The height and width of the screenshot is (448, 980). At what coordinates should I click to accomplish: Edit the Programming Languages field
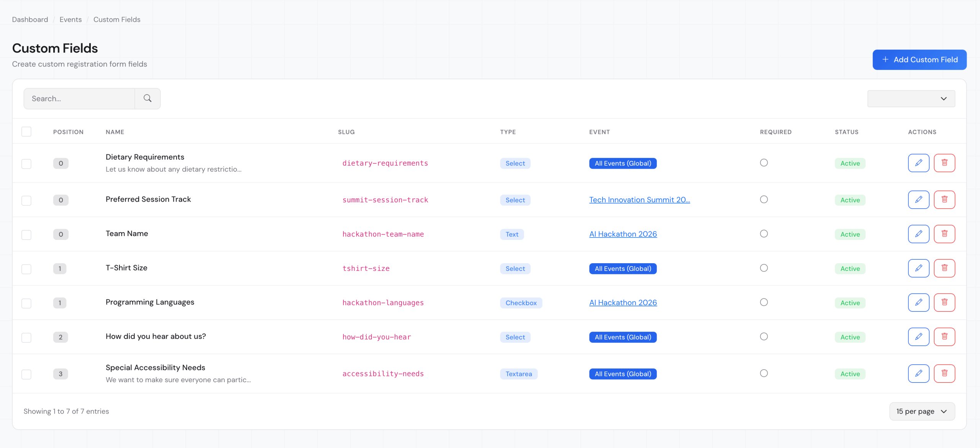[918, 303]
